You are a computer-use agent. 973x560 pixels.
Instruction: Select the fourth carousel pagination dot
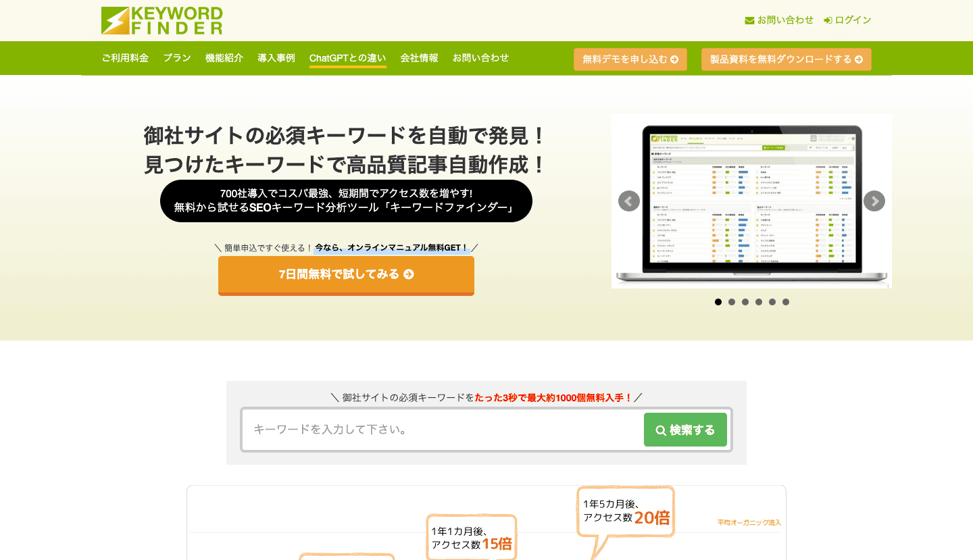coord(759,302)
